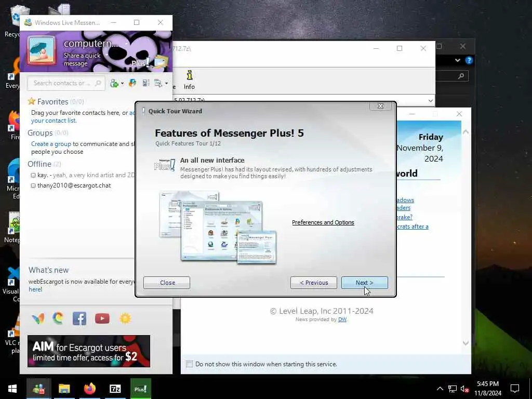Click the blue help icon in dark window
This screenshot has width=532, height=399.
pos(469,60)
